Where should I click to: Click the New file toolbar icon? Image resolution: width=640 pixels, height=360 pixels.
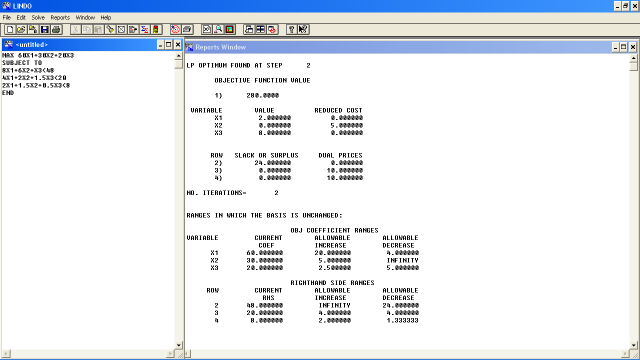tap(10, 29)
